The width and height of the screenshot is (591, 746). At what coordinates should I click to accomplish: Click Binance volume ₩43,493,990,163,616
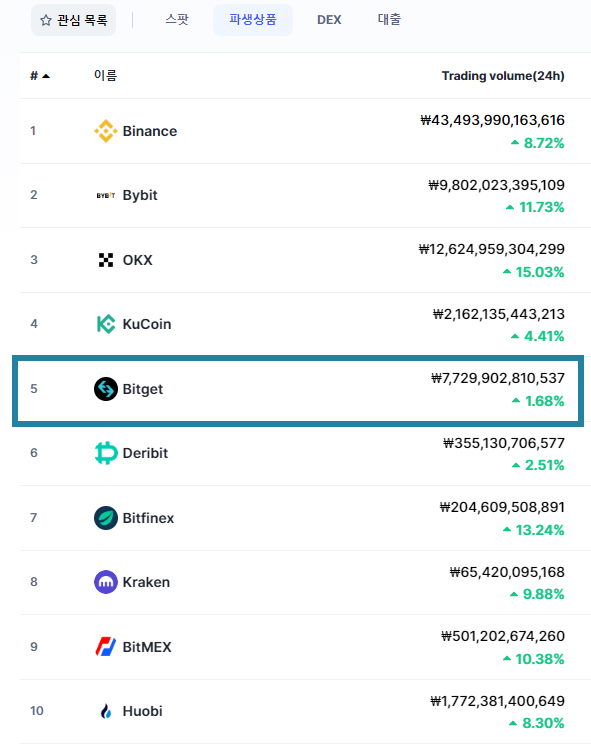(x=492, y=120)
